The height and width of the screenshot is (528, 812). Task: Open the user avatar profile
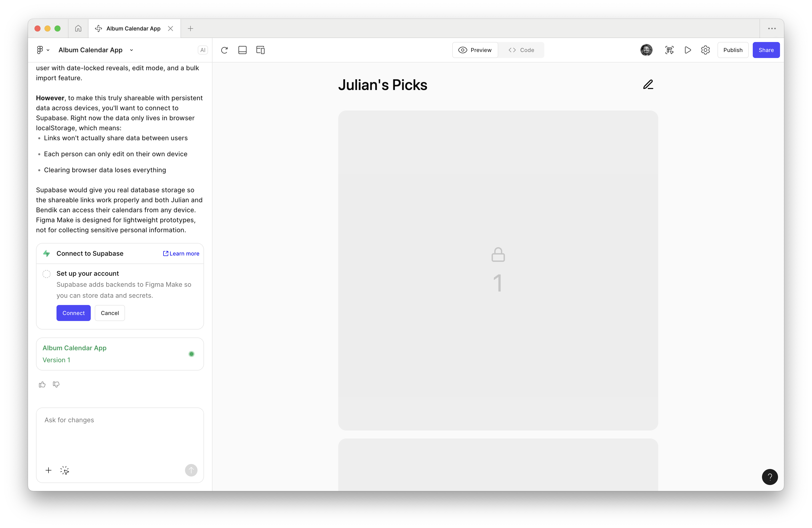click(646, 50)
